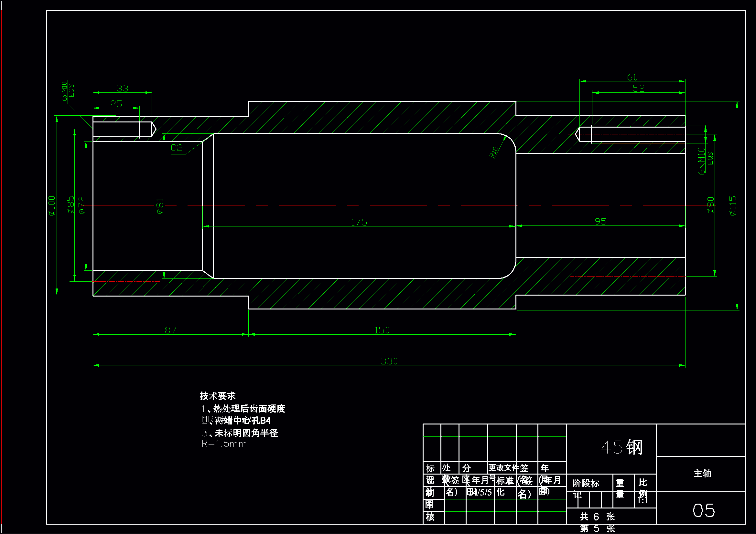The image size is (756, 534).
Task: Select the 25 dimension text
Action: click(116, 104)
